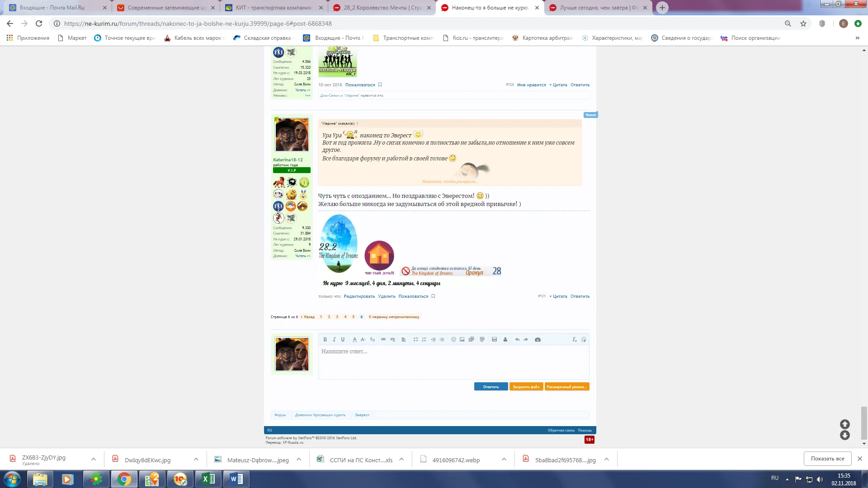Toggle bookmark icon on post #120

pos(380,85)
